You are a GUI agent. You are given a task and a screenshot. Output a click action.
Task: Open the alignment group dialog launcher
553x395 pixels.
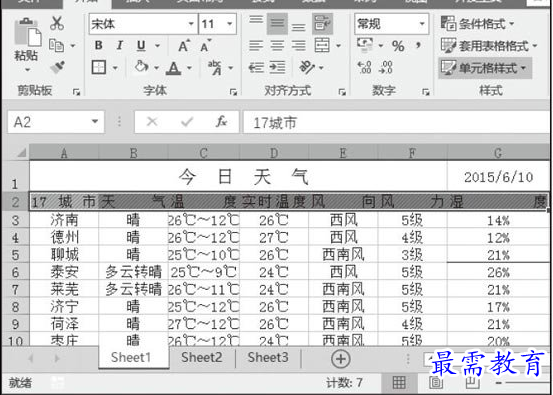click(342, 92)
